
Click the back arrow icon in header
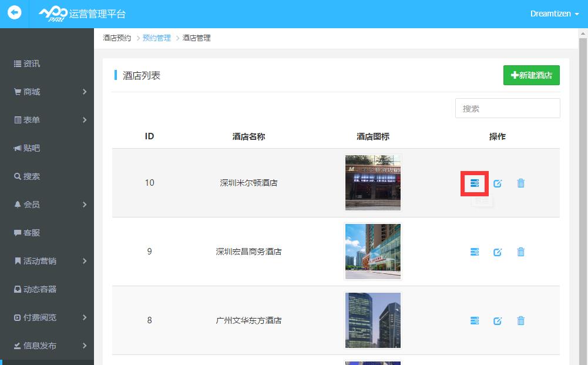[x=14, y=13]
